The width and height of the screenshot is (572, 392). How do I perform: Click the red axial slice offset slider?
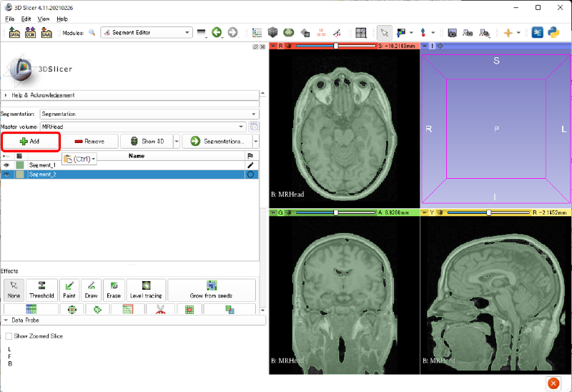click(x=335, y=46)
